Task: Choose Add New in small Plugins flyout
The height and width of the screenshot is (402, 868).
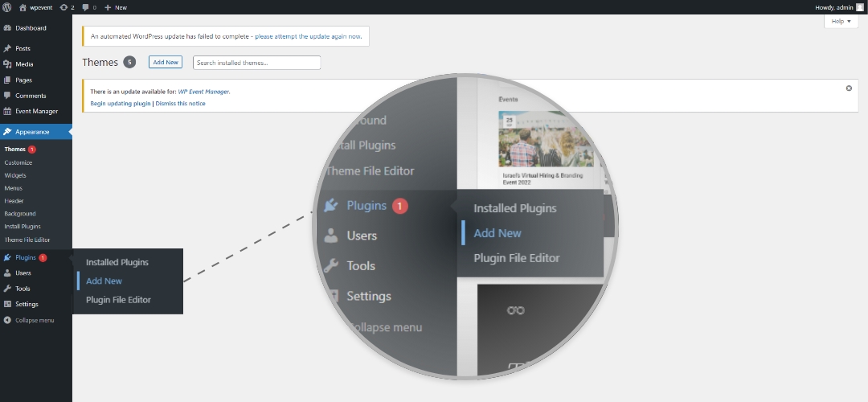Action: (104, 281)
